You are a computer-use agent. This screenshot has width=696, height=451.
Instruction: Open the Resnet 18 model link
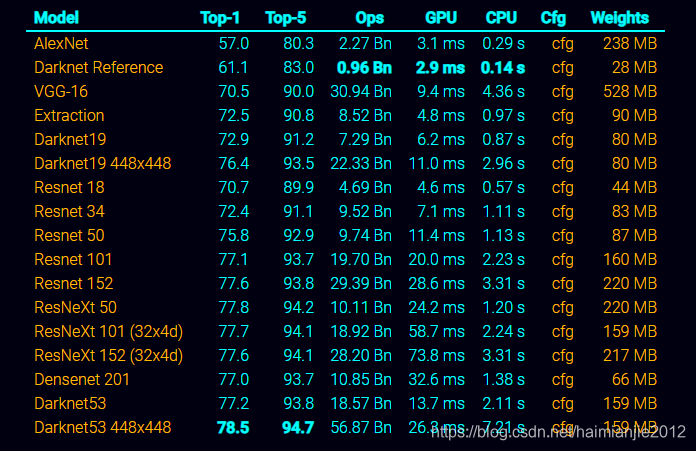pos(69,187)
